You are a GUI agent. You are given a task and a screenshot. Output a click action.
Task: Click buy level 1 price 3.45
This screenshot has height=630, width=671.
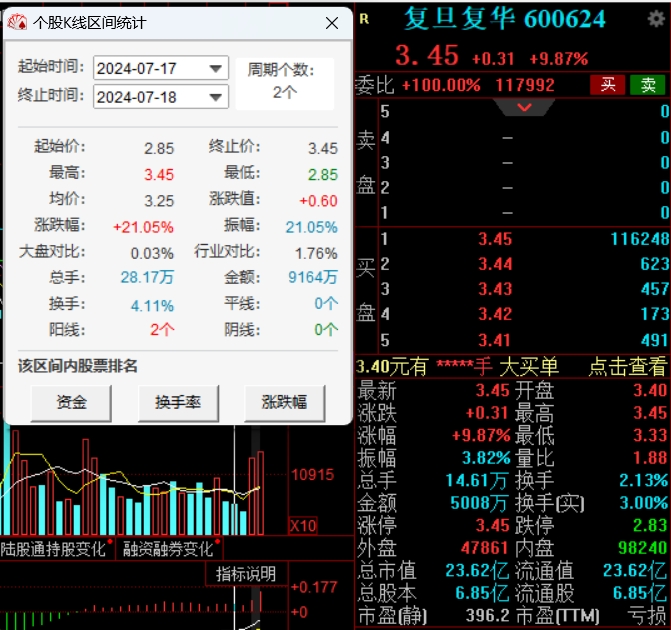(495, 239)
